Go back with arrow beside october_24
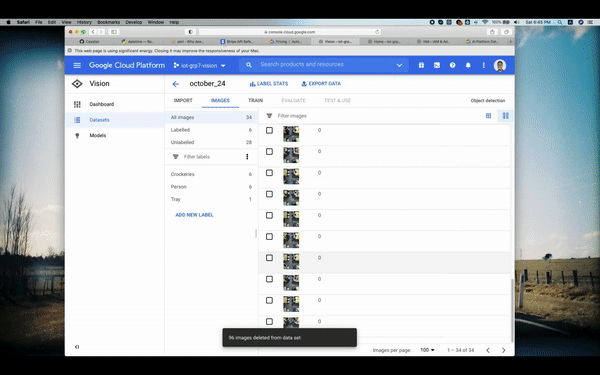The height and width of the screenshot is (375, 600). [176, 84]
